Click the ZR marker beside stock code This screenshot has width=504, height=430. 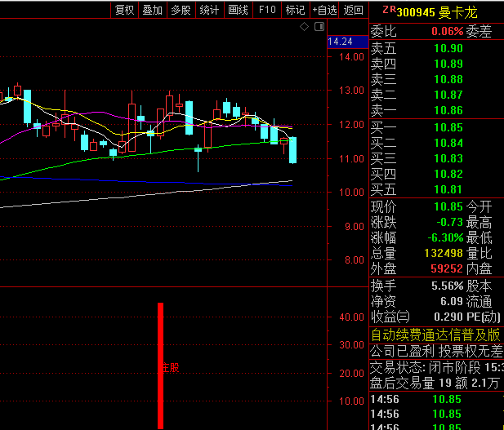[x=389, y=10]
